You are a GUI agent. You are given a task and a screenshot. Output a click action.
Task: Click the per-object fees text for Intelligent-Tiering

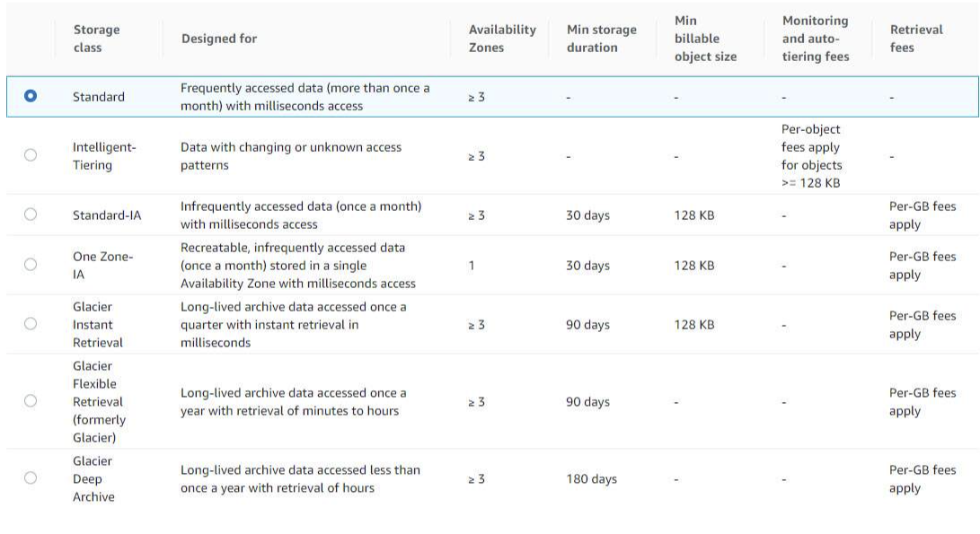(x=811, y=155)
